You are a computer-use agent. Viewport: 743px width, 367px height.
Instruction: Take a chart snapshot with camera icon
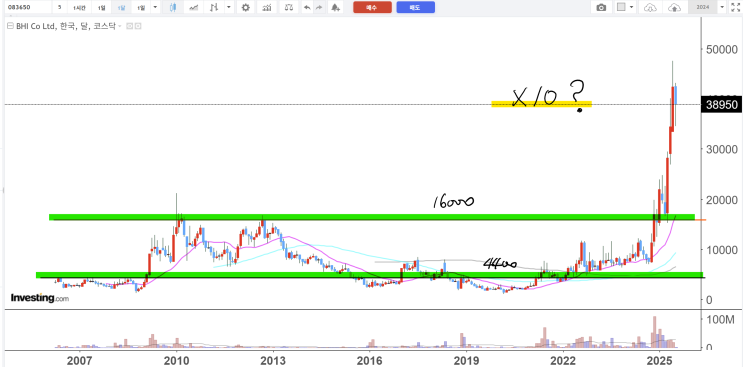pos(601,7)
